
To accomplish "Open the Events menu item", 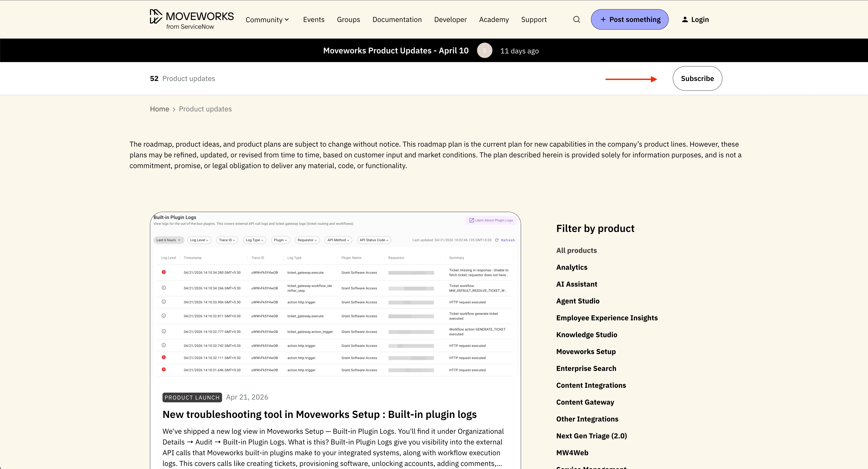I will coord(313,19).
